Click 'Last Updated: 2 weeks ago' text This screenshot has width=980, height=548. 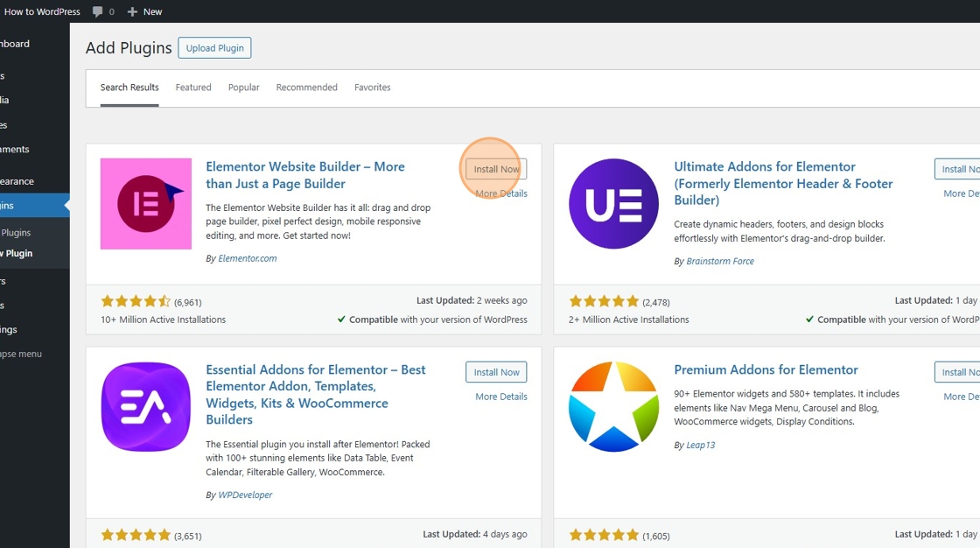click(x=472, y=301)
